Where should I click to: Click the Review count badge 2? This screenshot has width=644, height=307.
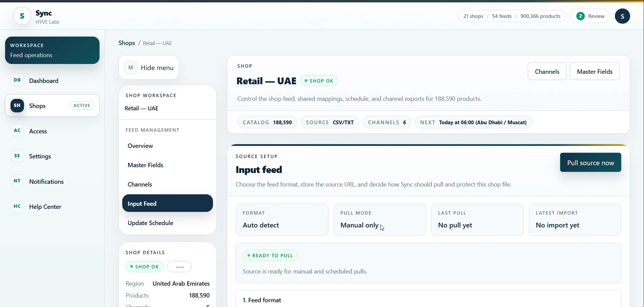tap(580, 16)
